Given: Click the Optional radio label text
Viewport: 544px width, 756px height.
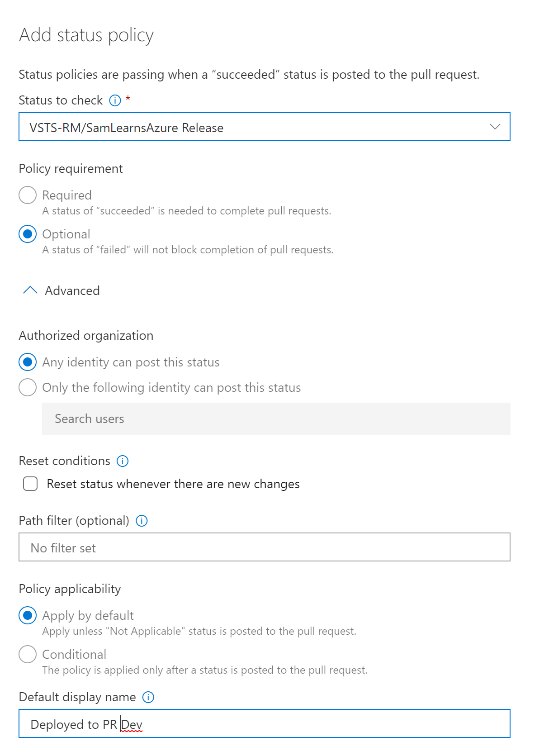Looking at the screenshot, I should click(x=66, y=234).
